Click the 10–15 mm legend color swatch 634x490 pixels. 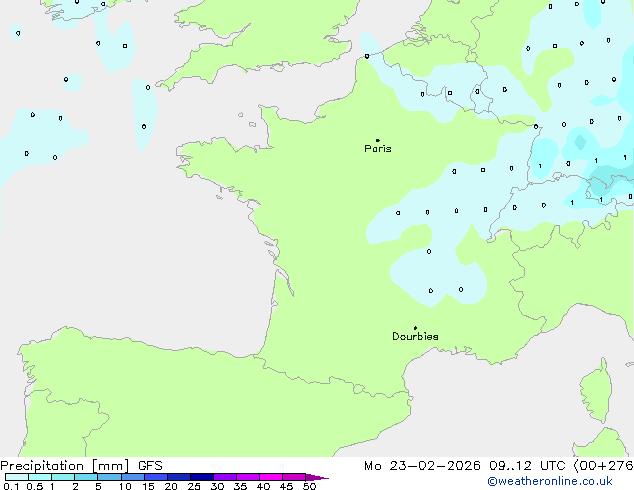132,477
